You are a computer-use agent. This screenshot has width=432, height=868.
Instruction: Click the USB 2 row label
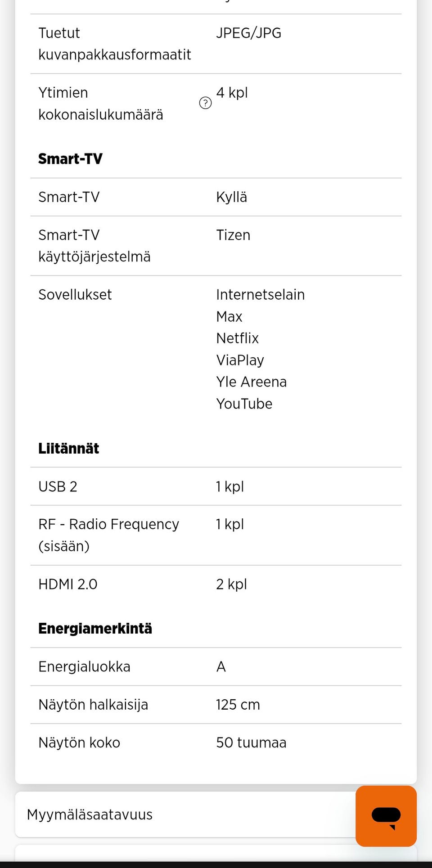click(x=58, y=487)
